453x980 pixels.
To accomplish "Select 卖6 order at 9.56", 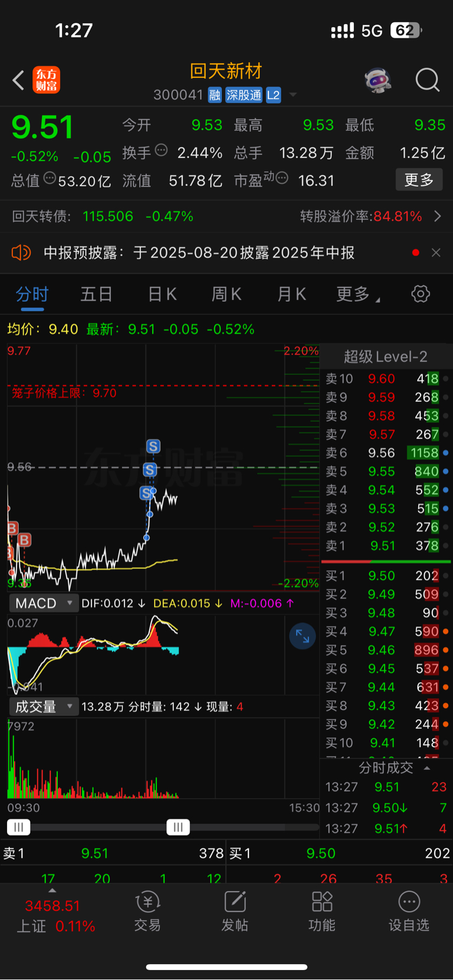I will (x=386, y=453).
